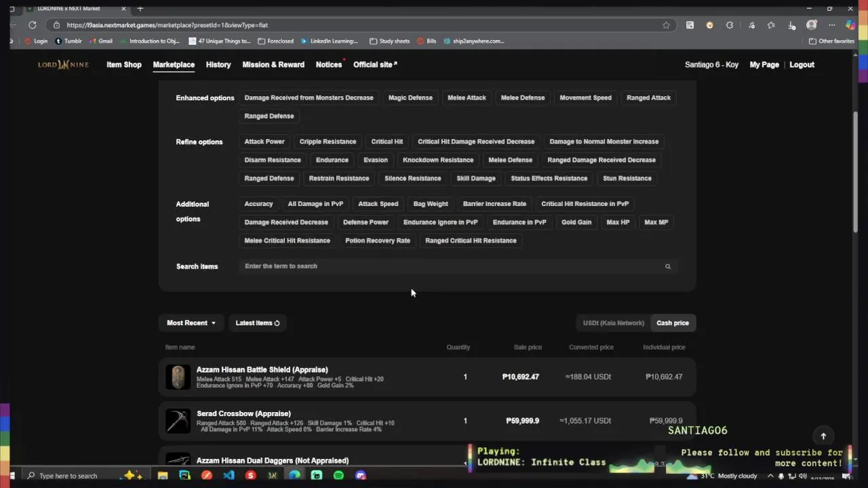Toggle the Ranged Attack enhanced option

tap(648, 98)
